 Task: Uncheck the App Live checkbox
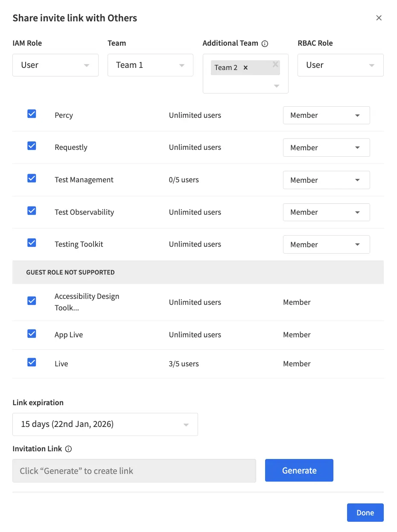(x=32, y=334)
